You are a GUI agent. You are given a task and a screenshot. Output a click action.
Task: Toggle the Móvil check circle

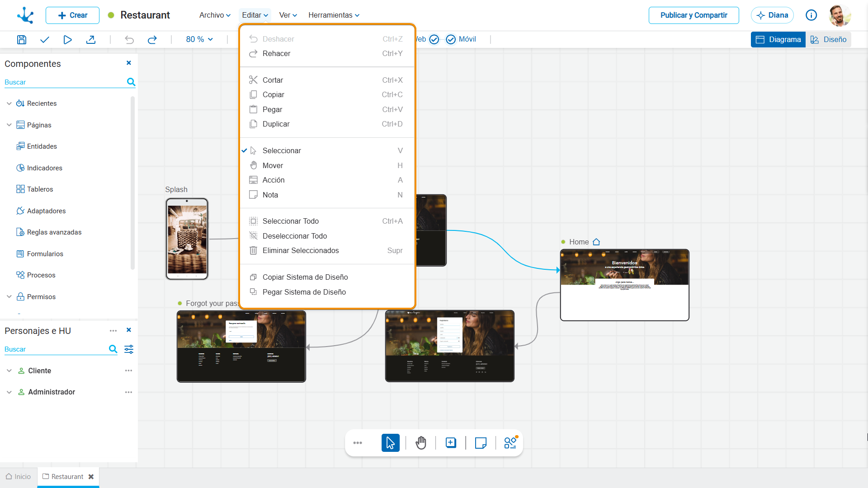click(451, 40)
